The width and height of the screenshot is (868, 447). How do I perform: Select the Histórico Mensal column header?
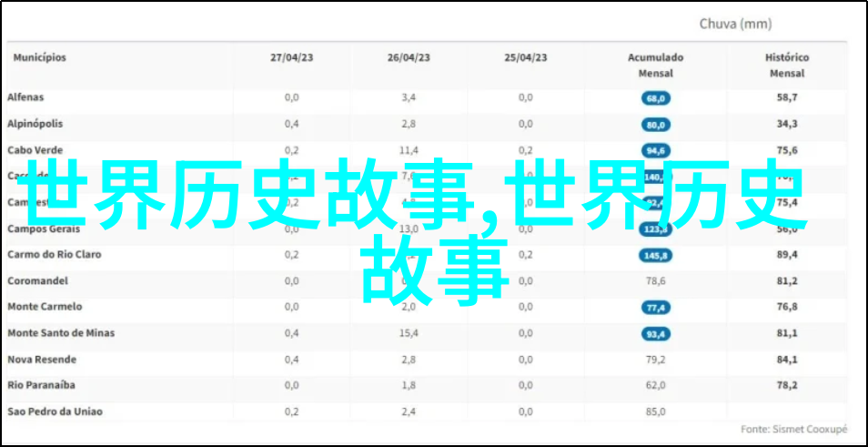click(787, 65)
